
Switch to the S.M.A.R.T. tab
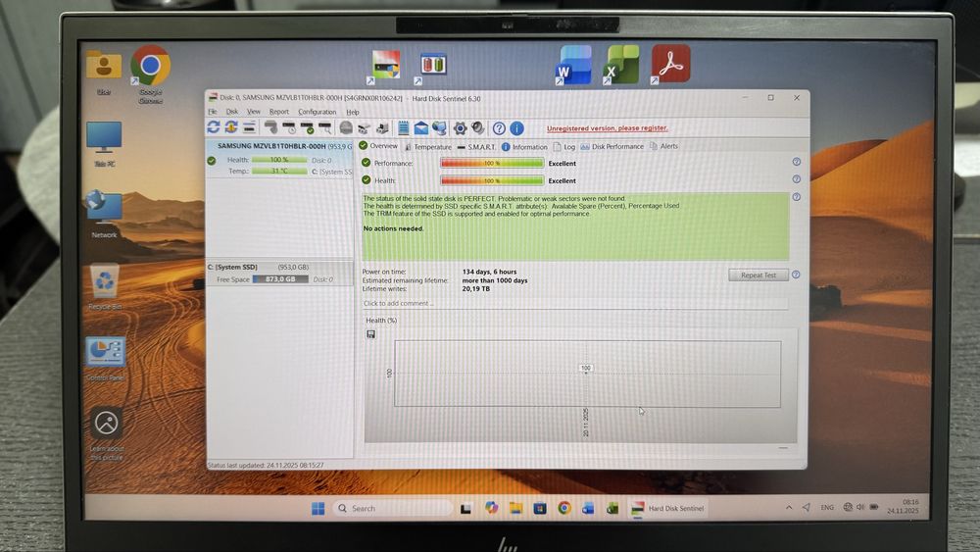pos(476,147)
